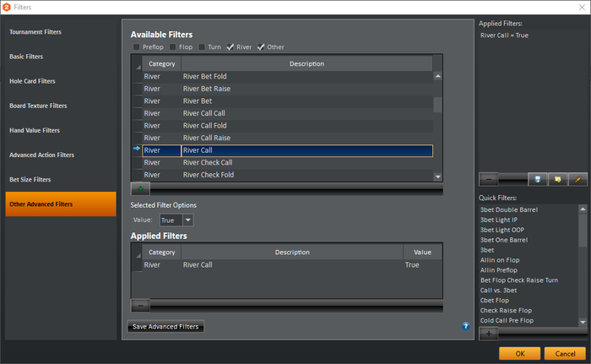Open saved filter via folder icon
This screenshot has width=591, height=364.
click(x=557, y=179)
